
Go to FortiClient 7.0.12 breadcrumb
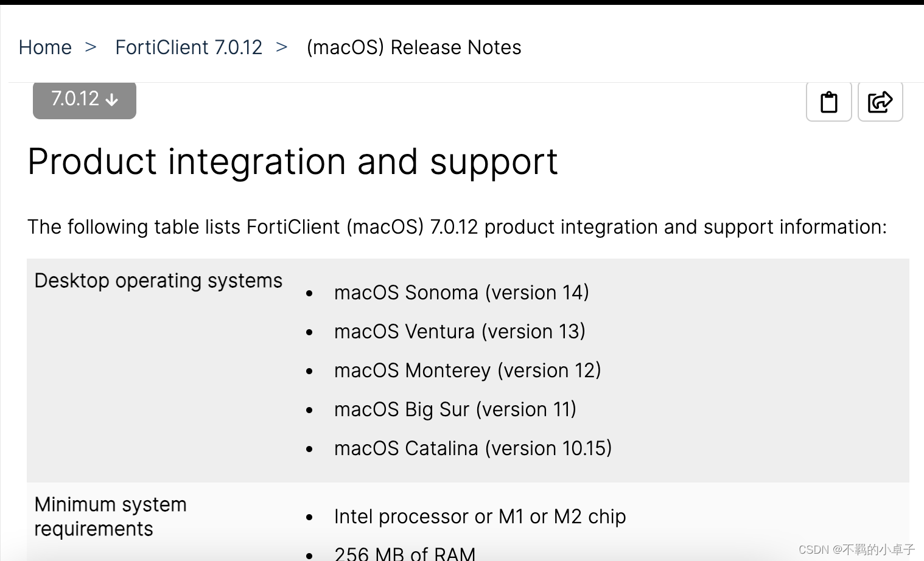[x=189, y=47]
